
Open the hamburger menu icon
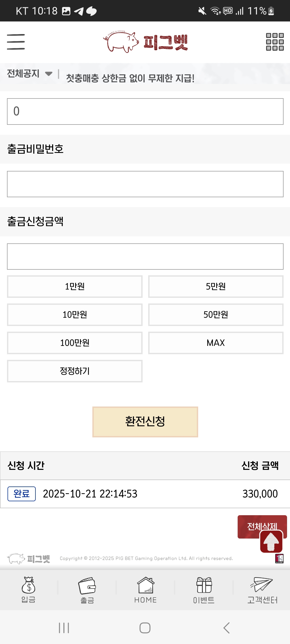click(16, 42)
